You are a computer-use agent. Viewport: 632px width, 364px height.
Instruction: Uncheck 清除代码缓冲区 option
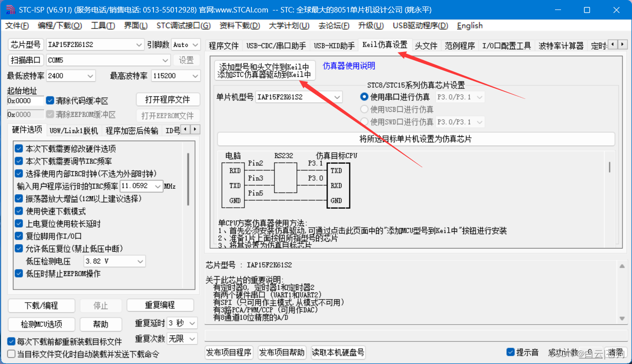tap(49, 100)
